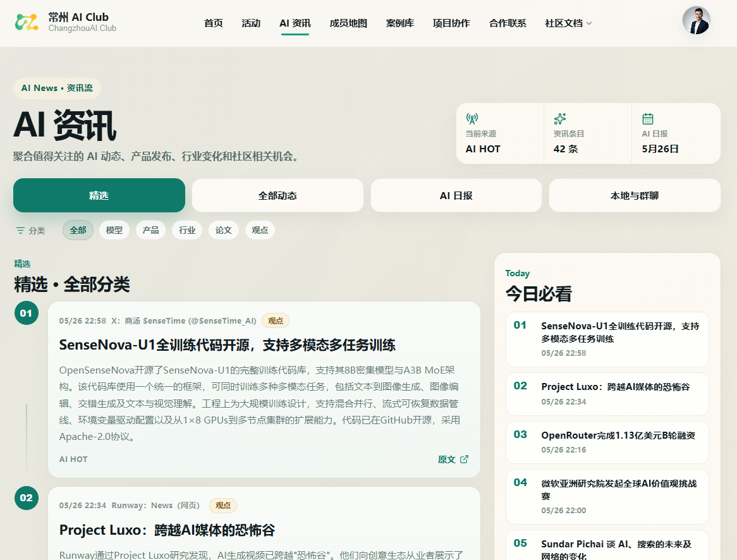Expand the 社区文档 dropdown chevron
Viewport: 737px width, 560px height.
[590, 23]
